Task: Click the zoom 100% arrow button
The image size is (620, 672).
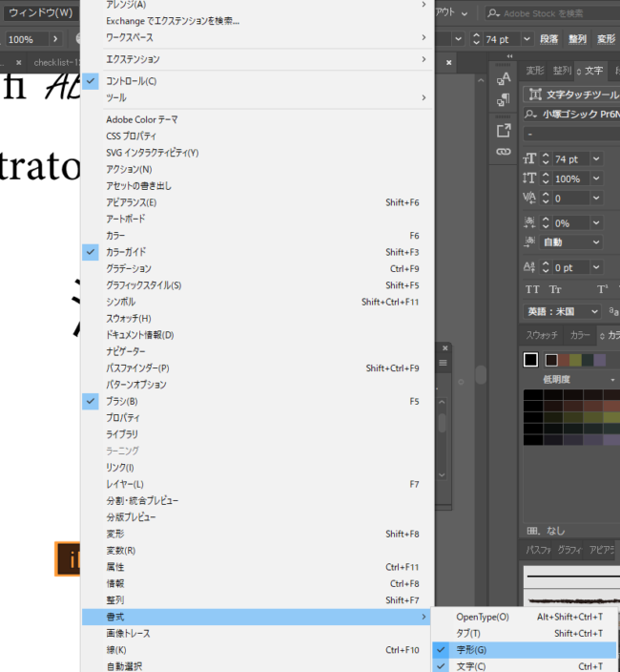Action: pyautogui.click(x=55, y=39)
